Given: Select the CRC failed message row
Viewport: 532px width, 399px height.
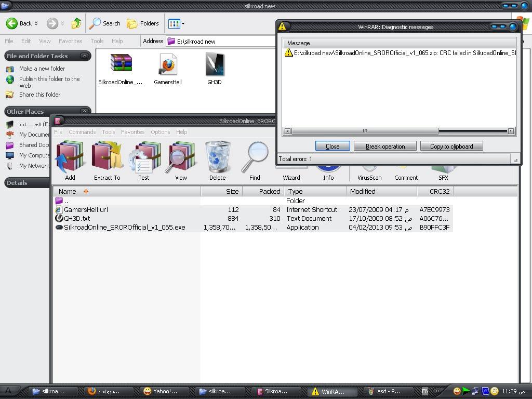Looking at the screenshot, I should (x=400, y=52).
